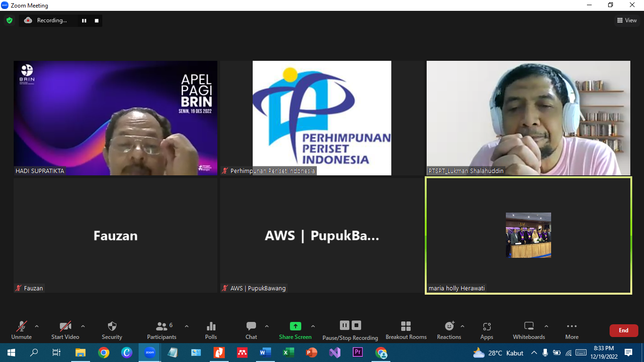
Task: Select Perhimpunan Periset Indonesia tile
Action: (x=322, y=118)
